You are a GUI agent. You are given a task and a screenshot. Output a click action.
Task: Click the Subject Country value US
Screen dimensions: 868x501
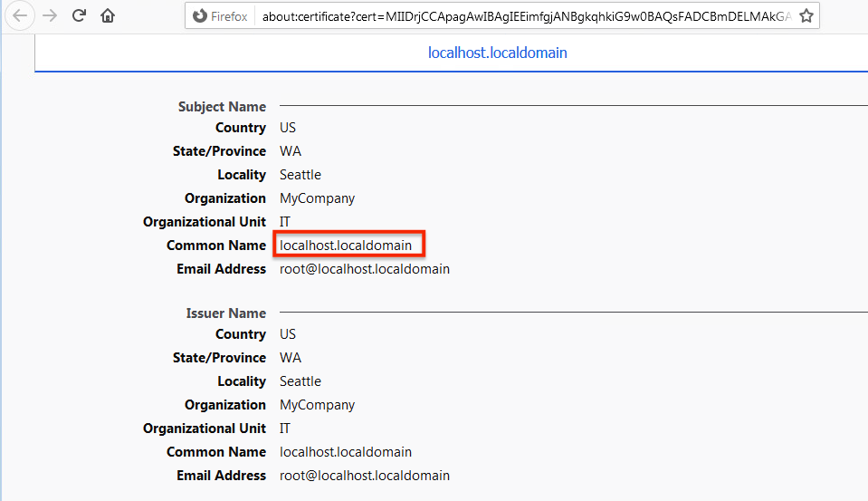point(288,128)
